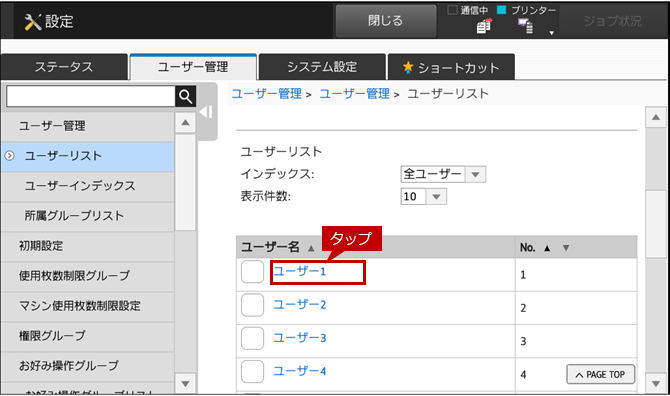The height and width of the screenshot is (396, 670).
Task: Click the 通信中 communication status icon
Action: (x=484, y=26)
